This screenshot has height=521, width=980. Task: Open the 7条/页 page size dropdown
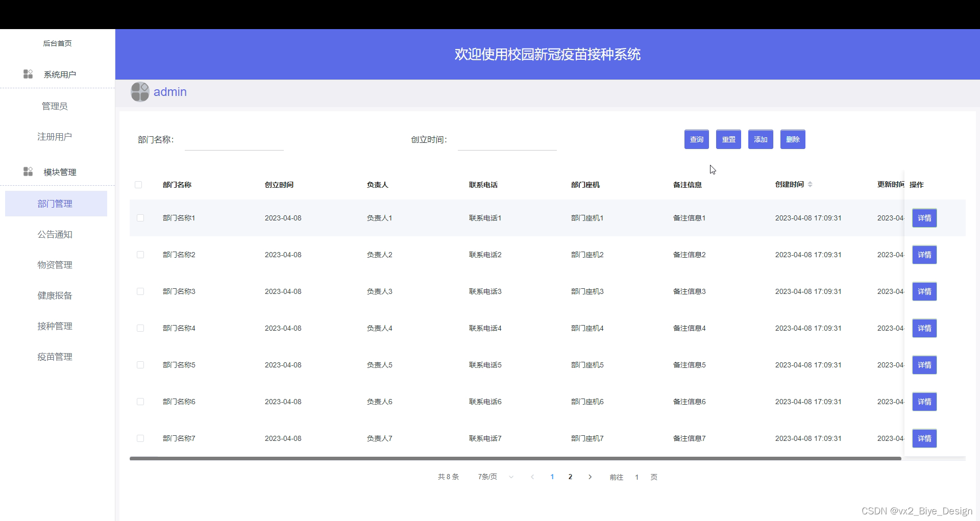click(495, 477)
